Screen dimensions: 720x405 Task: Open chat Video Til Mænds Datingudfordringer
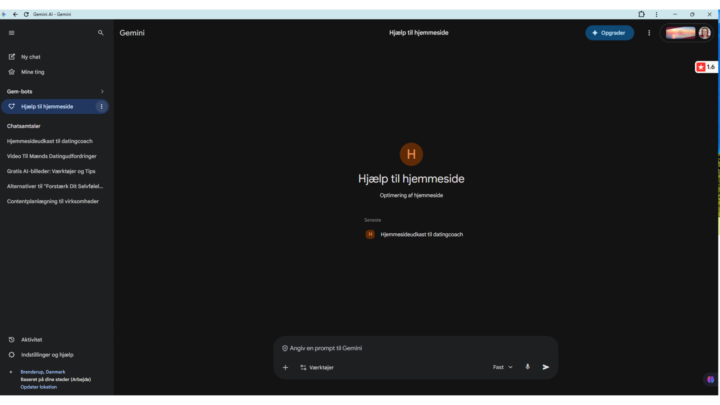coord(51,156)
